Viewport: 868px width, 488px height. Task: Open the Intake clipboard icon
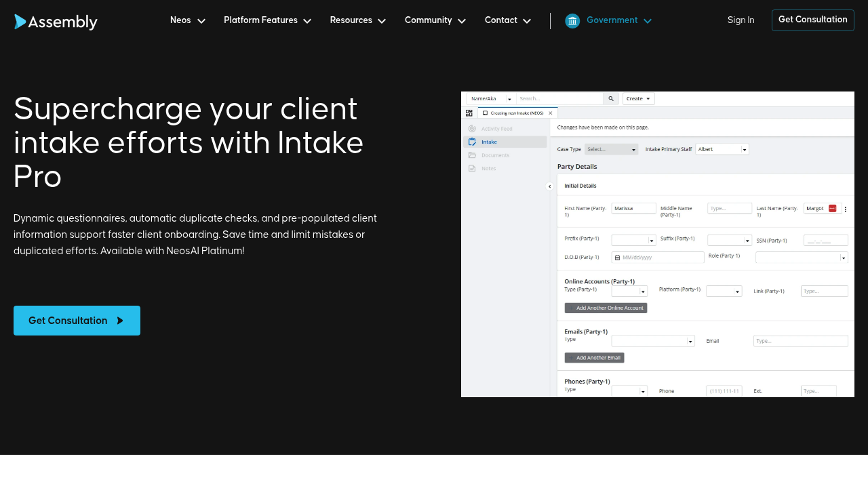point(472,142)
